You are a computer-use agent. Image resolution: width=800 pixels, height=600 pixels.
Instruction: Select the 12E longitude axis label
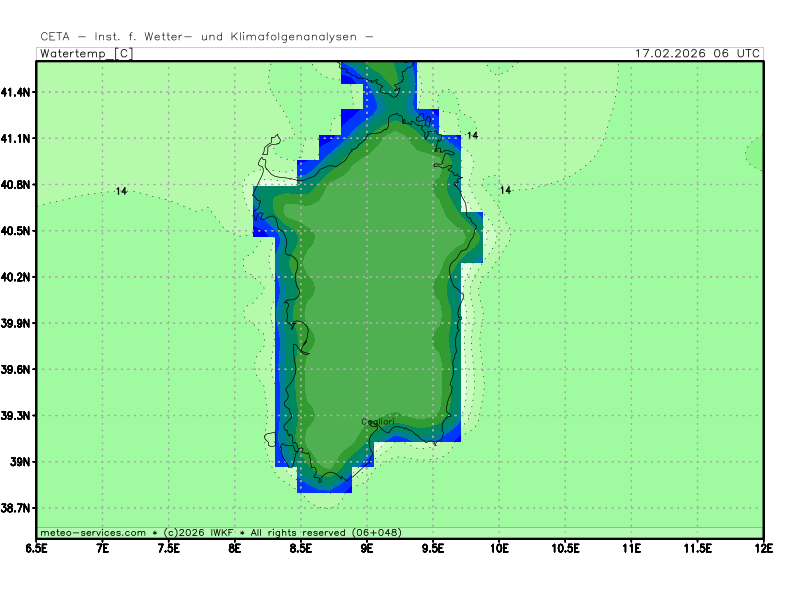coord(763,548)
